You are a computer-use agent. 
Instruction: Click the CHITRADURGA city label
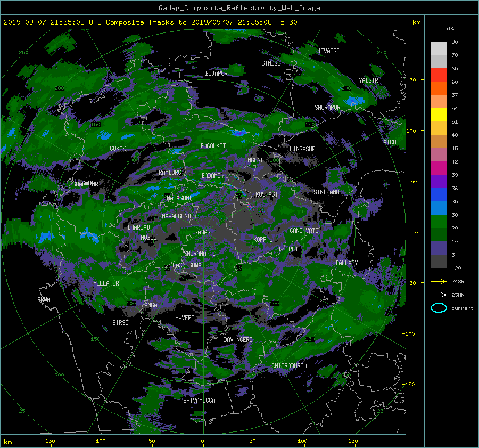pyautogui.click(x=290, y=366)
